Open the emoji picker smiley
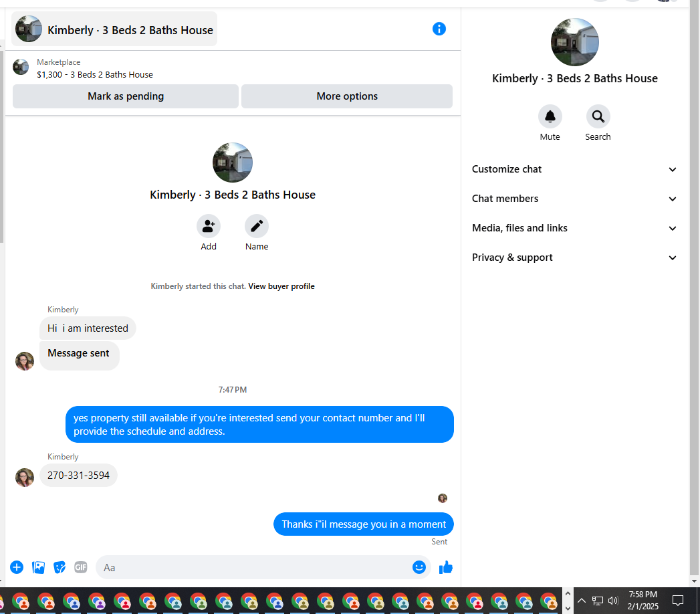Viewport: 700px width, 614px height. pos(419,567)
